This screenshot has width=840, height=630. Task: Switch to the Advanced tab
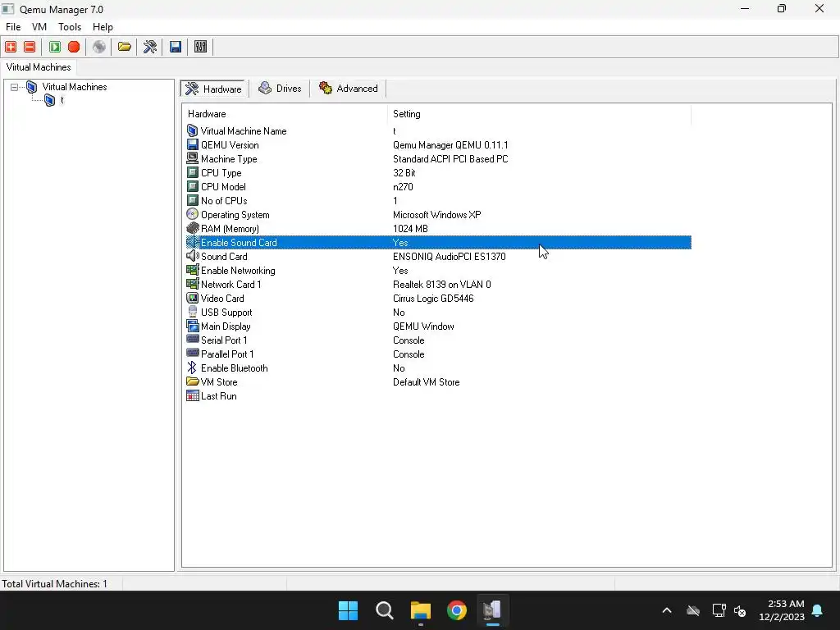pyautogui.click(x=348, y=89)
